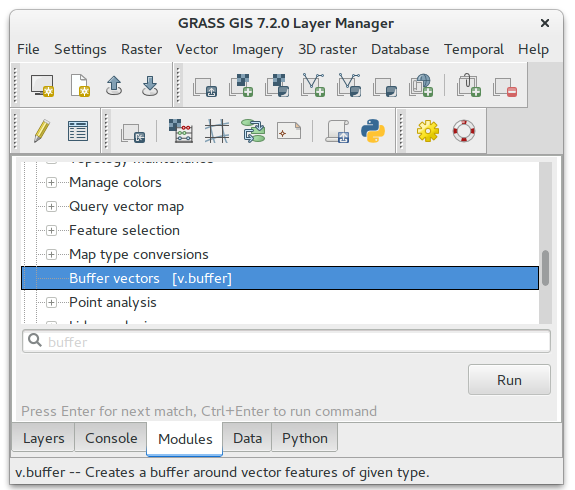This screenshot has width=575, height=490.
Task: Open the Python editor icon
Action: 373,131
